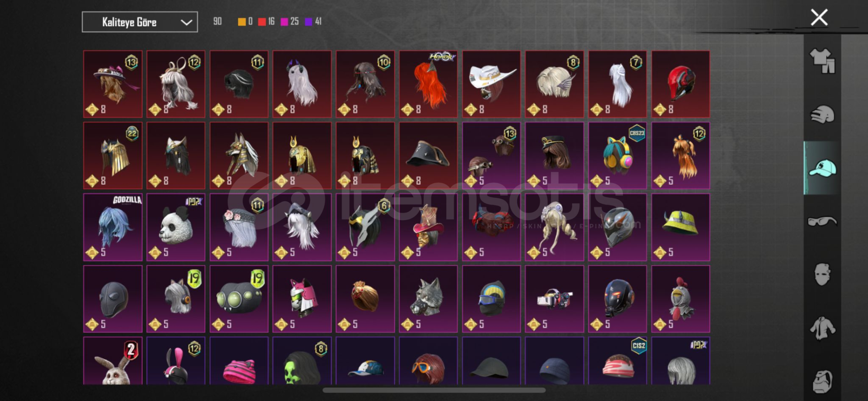Filter by the purple quality swatch
868x401 pixels.
pos(309,22)
